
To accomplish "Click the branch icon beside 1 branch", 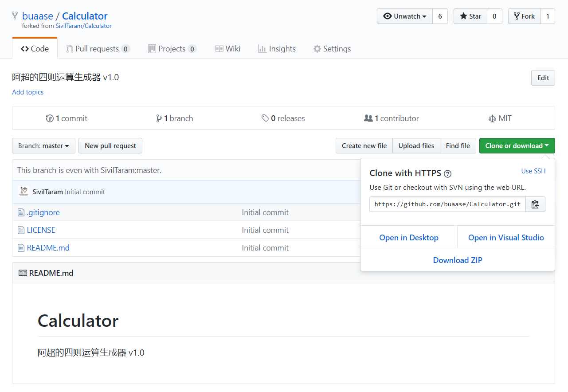I will (159, 118).
